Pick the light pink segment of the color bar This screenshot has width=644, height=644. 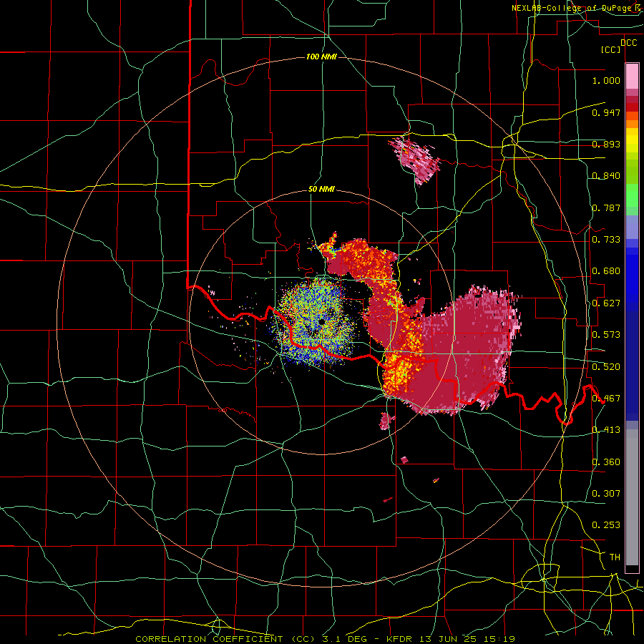pyautogui.click(x=632, y=77)
